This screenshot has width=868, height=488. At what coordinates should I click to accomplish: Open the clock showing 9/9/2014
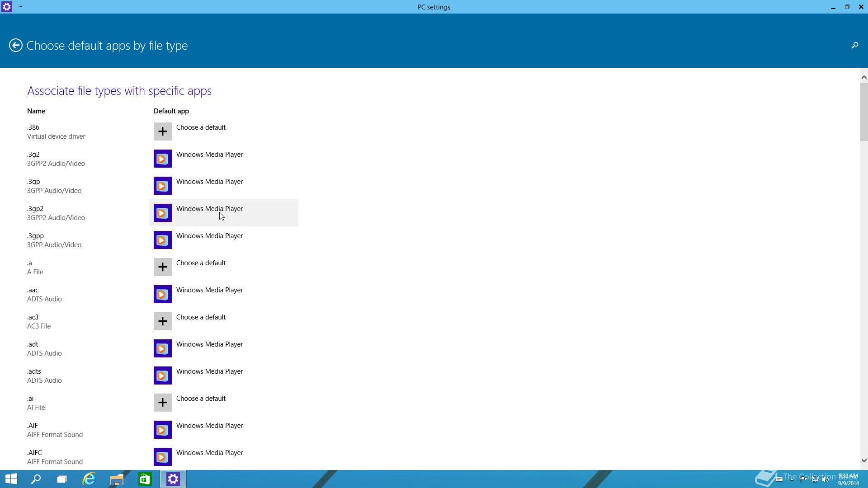click(848, 479)
